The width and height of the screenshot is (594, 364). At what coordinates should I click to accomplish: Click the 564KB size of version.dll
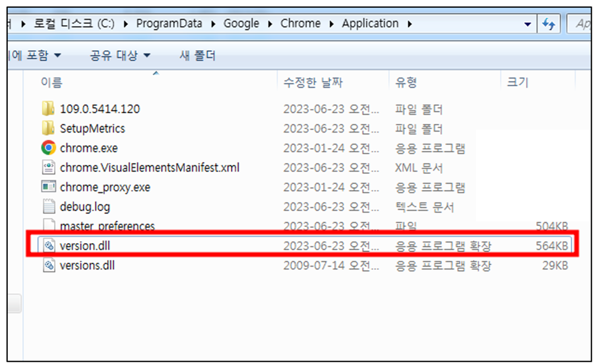552,246
